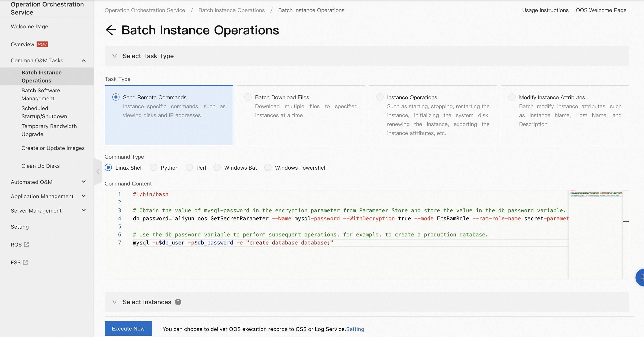The width and height of the screenshot is (644, 337).
Task: Place cursor on the mysql command line 7
Action: [x=233, y=243]
